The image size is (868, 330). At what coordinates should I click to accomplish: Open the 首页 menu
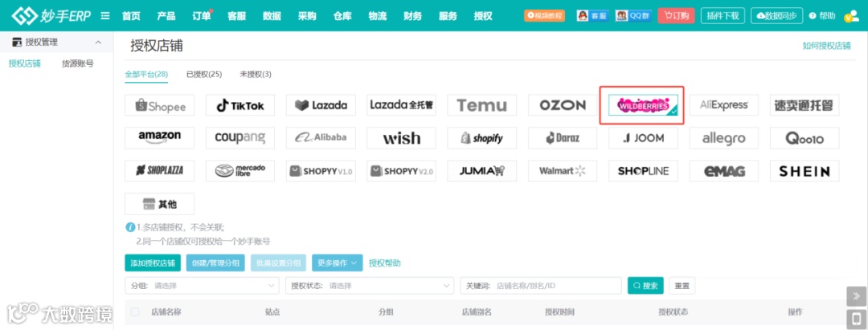pos(131,16)
